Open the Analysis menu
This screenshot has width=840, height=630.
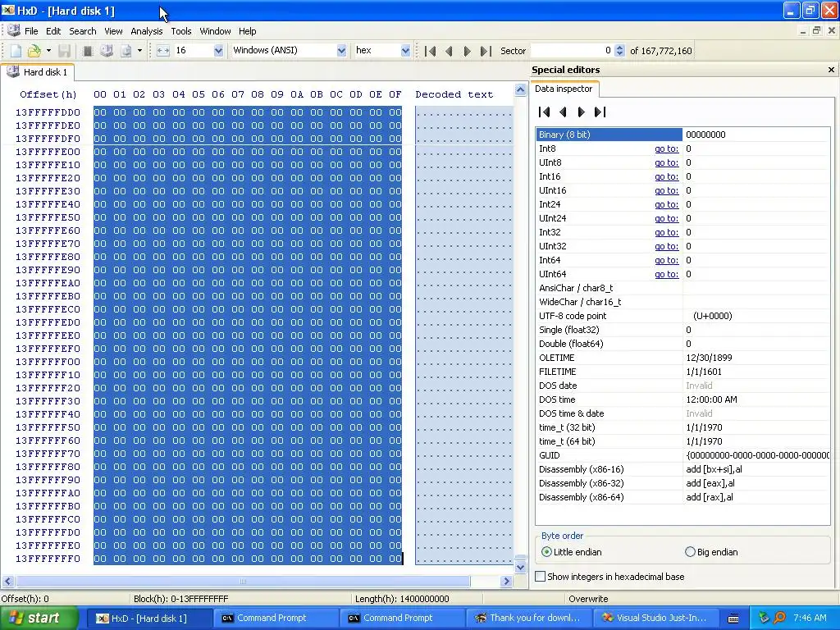[147, 31]
